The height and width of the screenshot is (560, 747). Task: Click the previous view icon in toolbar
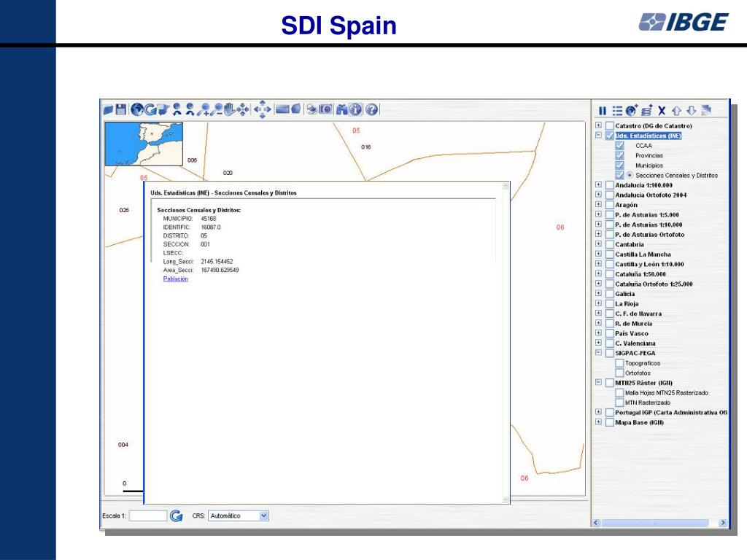[177, 109]
